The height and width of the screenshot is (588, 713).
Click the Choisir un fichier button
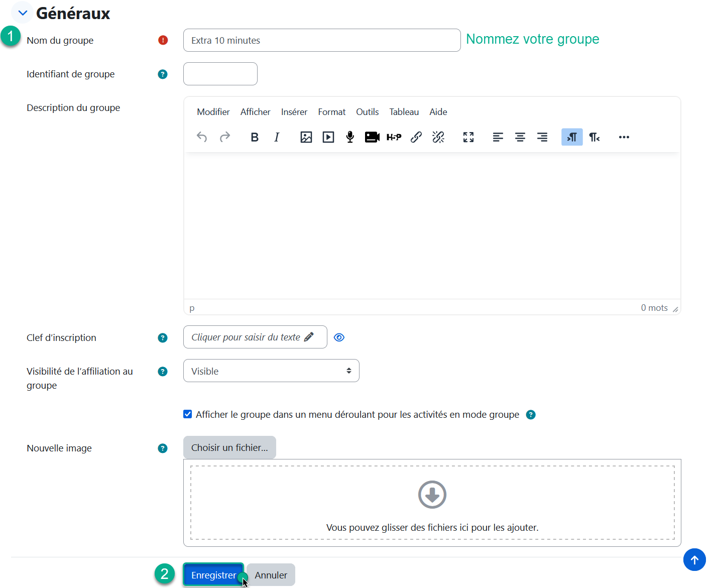229,447
